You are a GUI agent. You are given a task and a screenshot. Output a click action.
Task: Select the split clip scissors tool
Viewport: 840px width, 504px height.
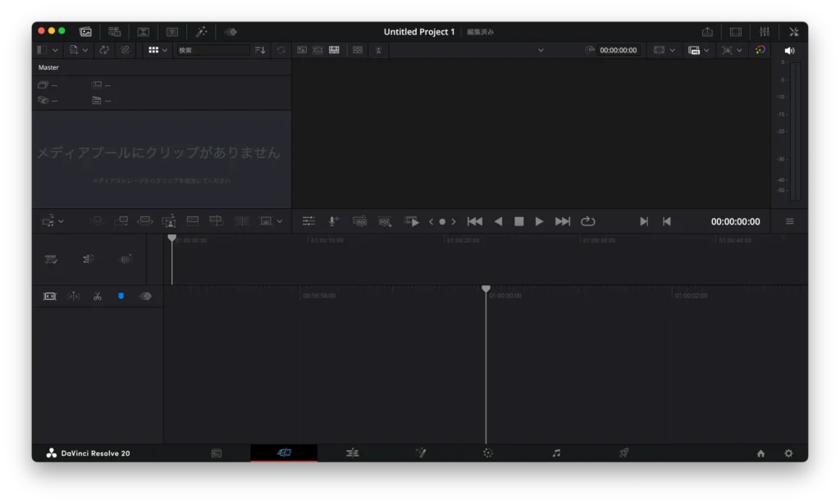(97, 297)
